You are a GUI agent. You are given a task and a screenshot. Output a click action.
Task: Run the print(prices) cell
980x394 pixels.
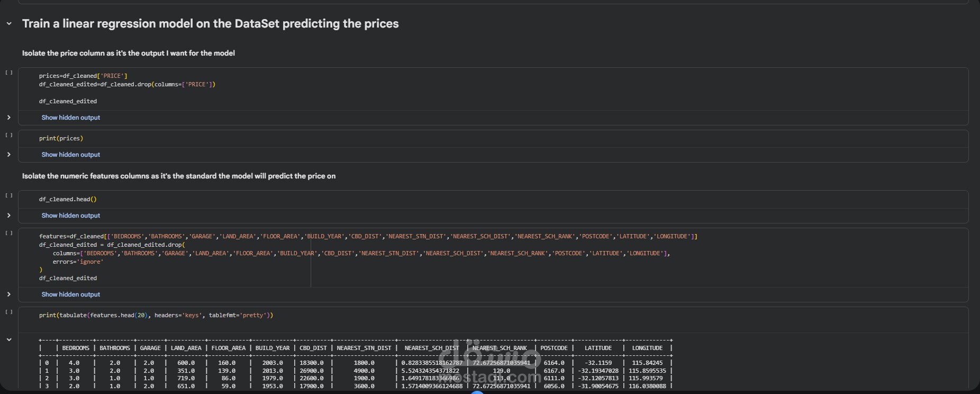(9, 135)
